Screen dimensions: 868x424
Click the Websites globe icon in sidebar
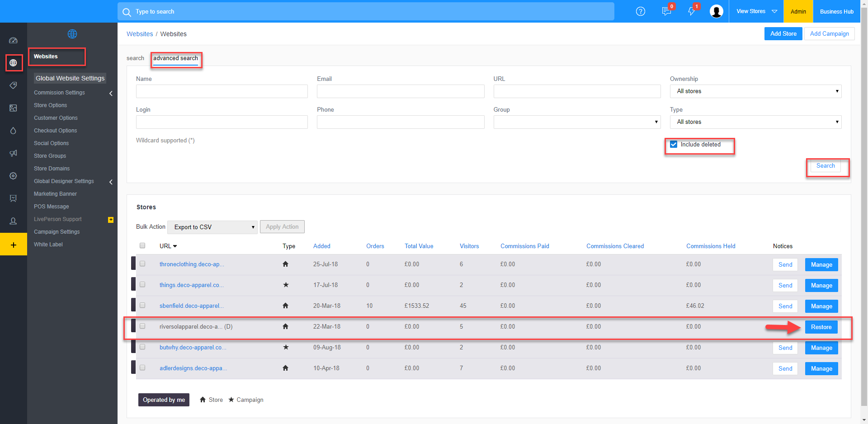point(13,63)
